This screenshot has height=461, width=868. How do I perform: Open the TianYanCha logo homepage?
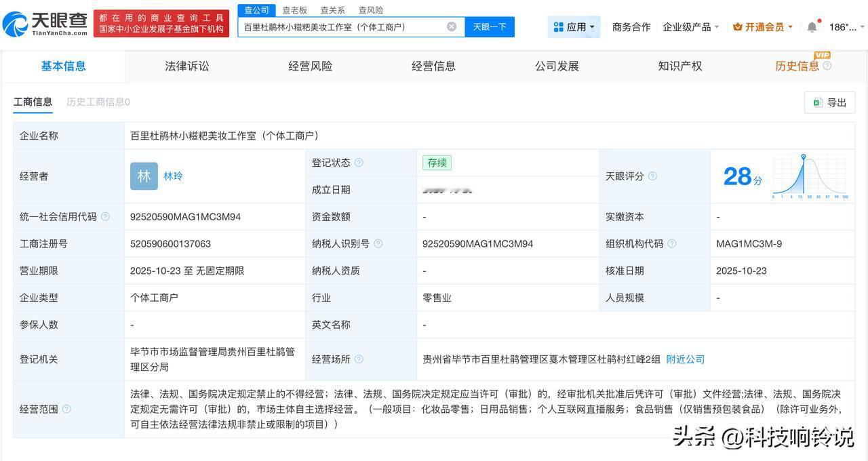point(45,24)
